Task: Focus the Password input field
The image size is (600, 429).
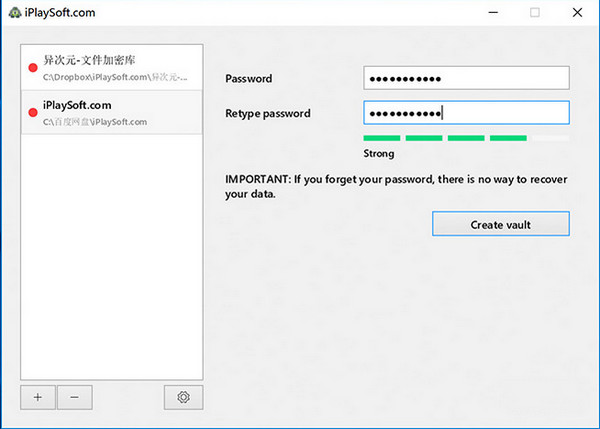Action: coord(466,78)
